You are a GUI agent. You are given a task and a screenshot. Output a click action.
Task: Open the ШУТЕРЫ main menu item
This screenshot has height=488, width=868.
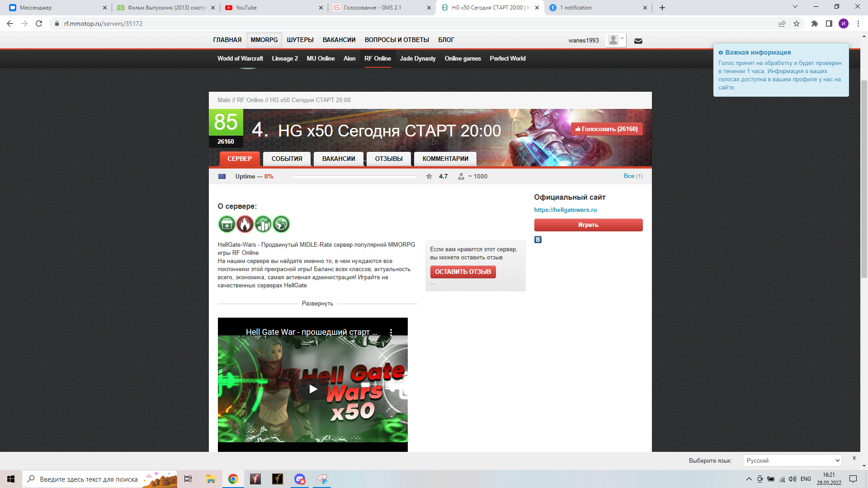300,40
